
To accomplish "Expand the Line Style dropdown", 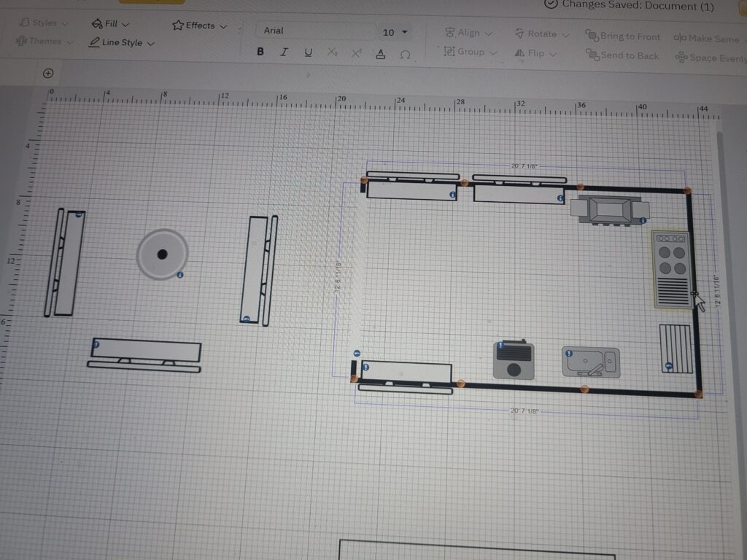I will [x=122, y=42].
